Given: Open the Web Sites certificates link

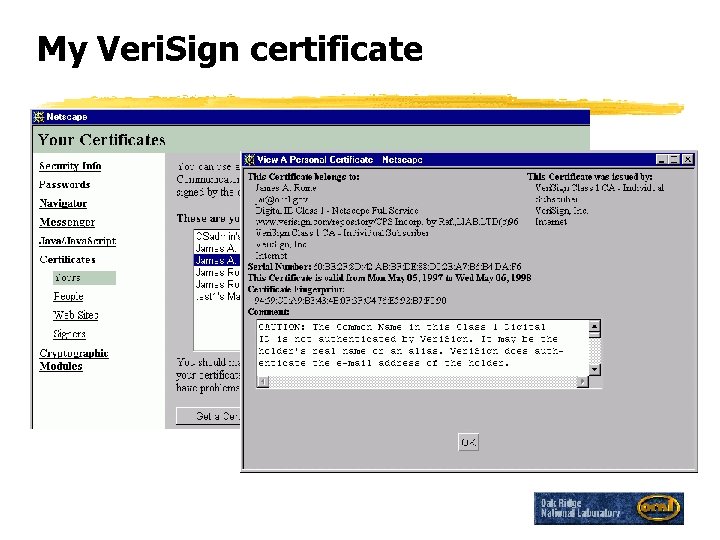Looking at the screenshot, I should [76, 315].
